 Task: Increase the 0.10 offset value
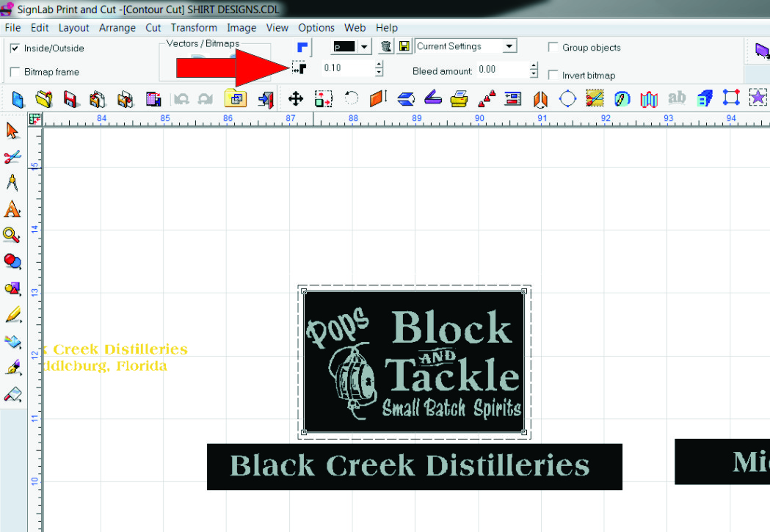pyautogui.click(x=379, y=65)
